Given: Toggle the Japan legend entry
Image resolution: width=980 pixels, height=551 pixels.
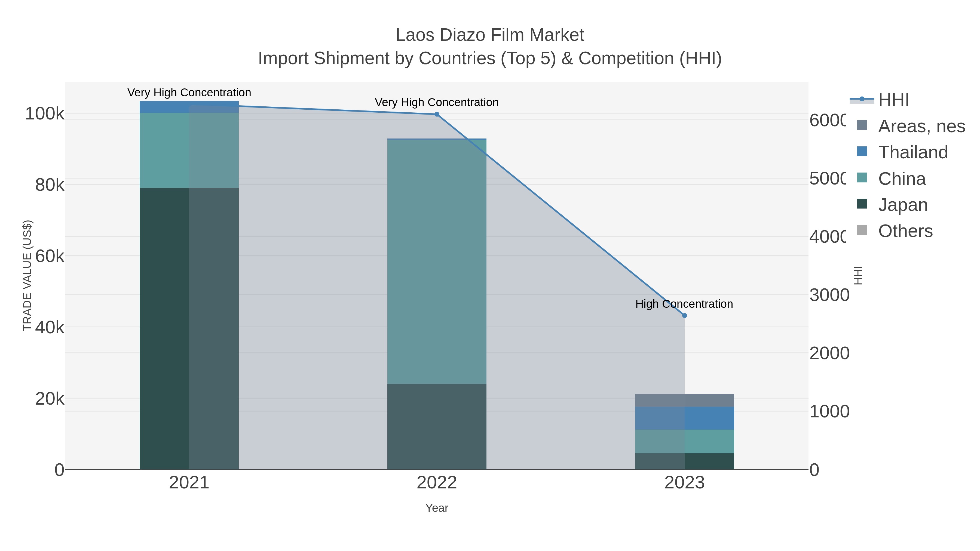Looking at the screenshot, I should [892, 205].
